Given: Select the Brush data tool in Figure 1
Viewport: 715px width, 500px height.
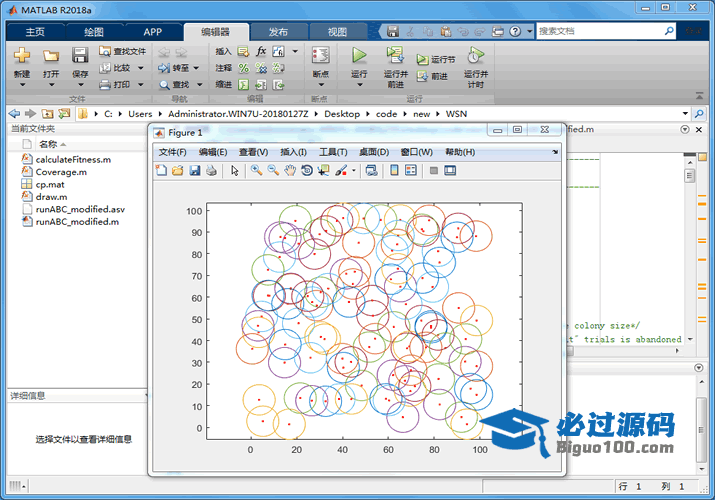Looking at the screenshot, I should [341, 170].
